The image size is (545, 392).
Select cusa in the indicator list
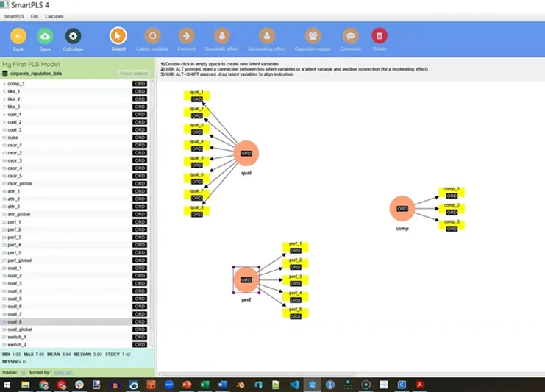[74, 138]
